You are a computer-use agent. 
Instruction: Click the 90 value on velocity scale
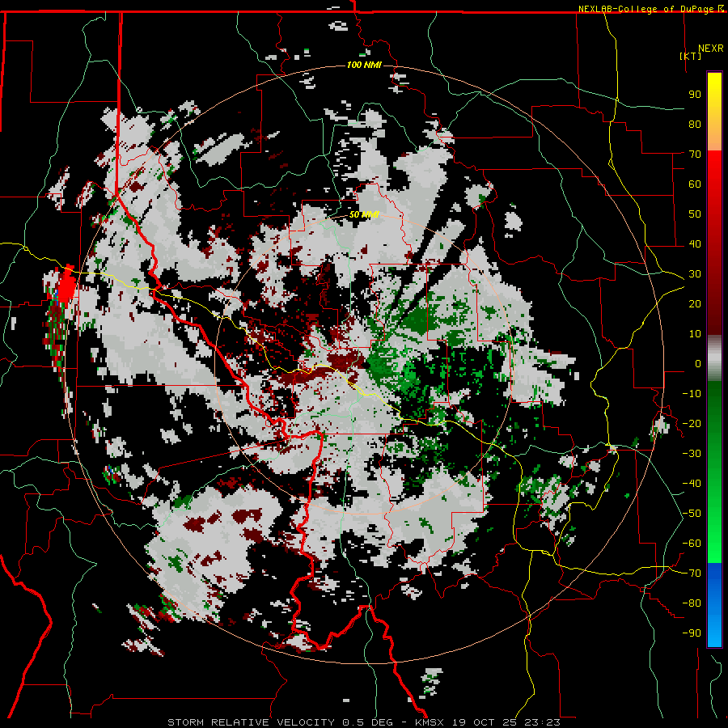click(695, 95)
